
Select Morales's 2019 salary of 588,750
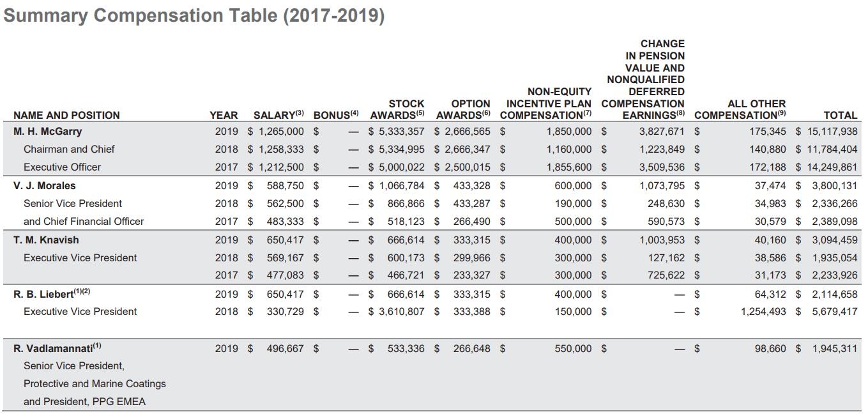tap(285, 185)
